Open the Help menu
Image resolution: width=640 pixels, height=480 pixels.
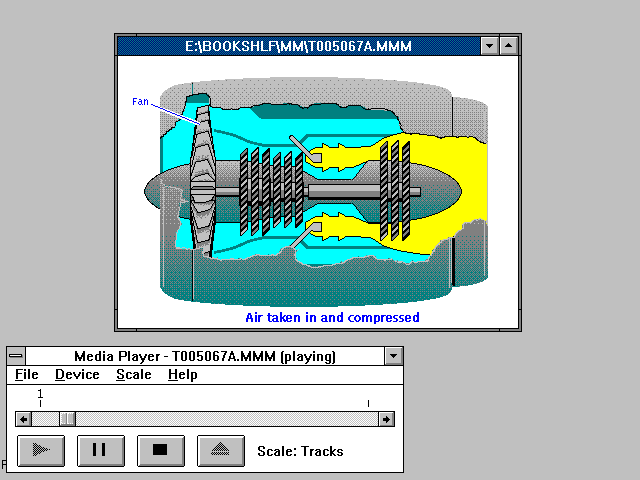tap(182, 375)
